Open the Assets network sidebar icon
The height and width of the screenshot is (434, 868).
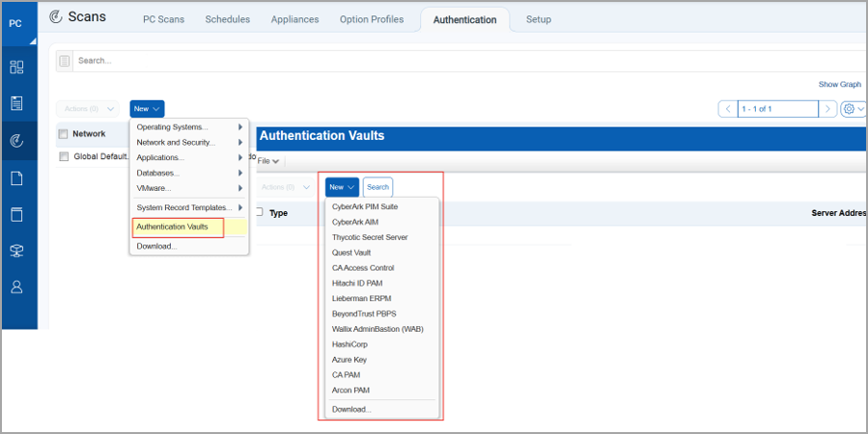pos(16,251)
